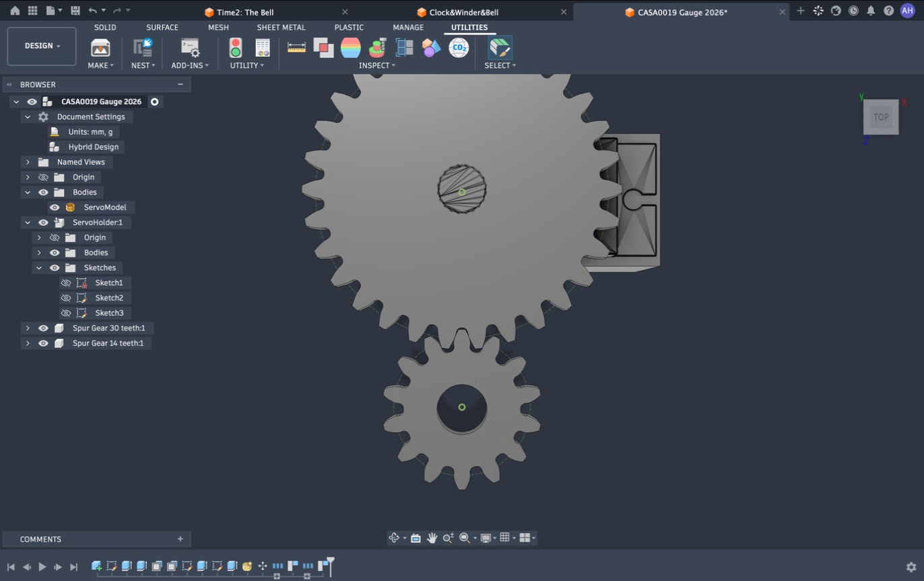924x581 pixels.
Task: Open the Job Status clock icon
Action: 853,11
